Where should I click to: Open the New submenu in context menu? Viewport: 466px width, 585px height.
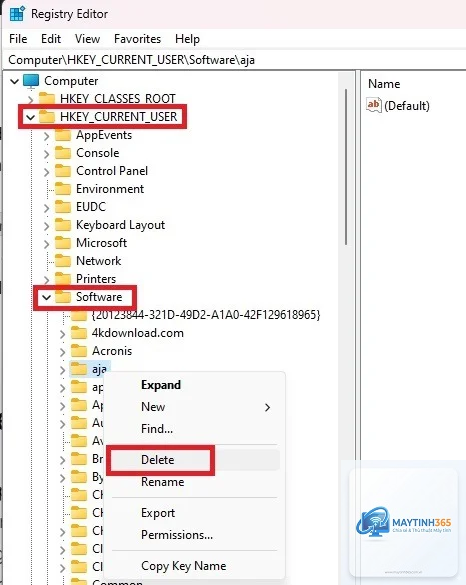193,407
